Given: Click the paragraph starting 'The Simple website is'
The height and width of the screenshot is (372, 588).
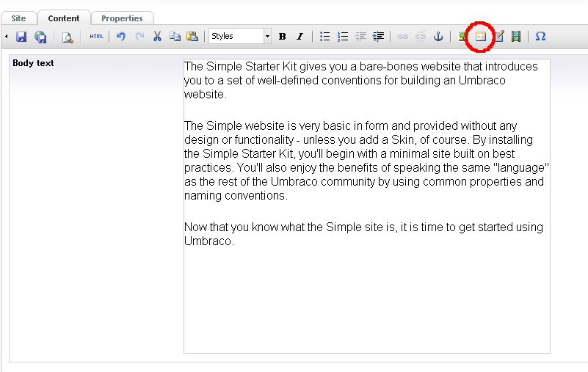Looking at the screenshot, I should tap(366, 161).
